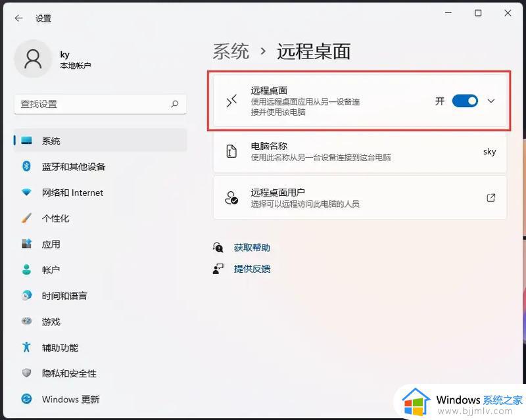Click the Windows 更新 sync icon
This screenshot has width=526, height=420.
click(x=26, y=399)
